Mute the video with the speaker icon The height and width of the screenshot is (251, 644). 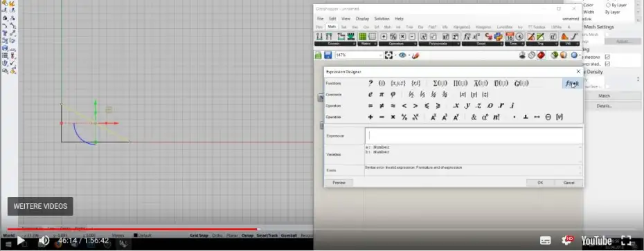(44, 241)
